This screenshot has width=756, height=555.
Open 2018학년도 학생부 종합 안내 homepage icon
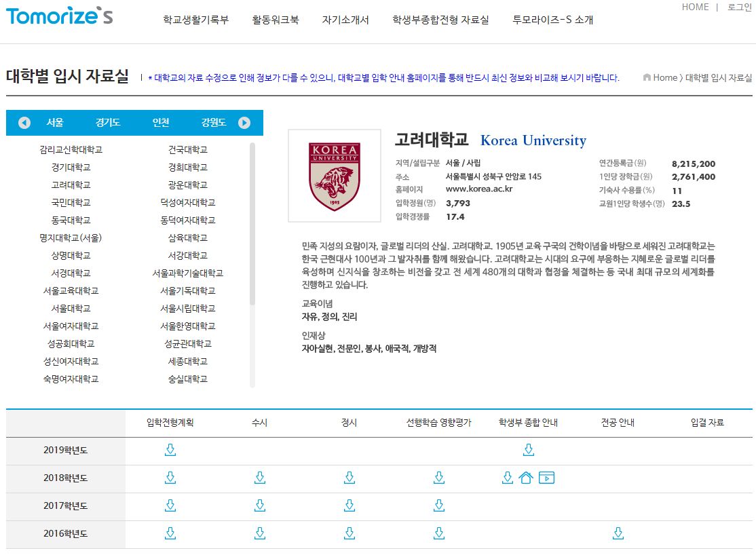(526, 478)
